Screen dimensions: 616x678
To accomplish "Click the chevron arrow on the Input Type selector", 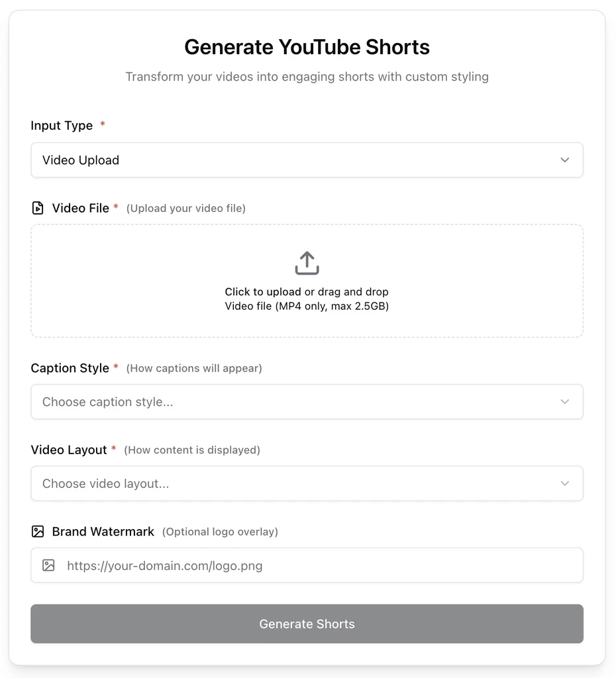I will point(564,160).
